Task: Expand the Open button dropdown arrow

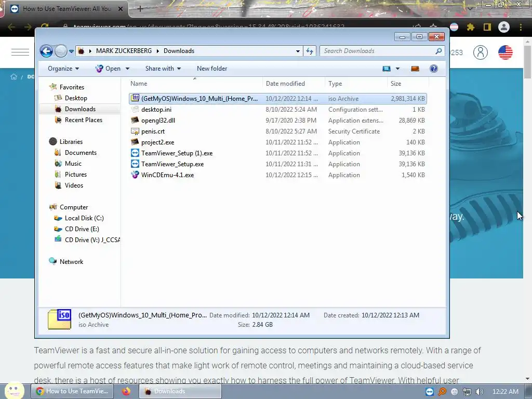Action: tap(128, 69)
